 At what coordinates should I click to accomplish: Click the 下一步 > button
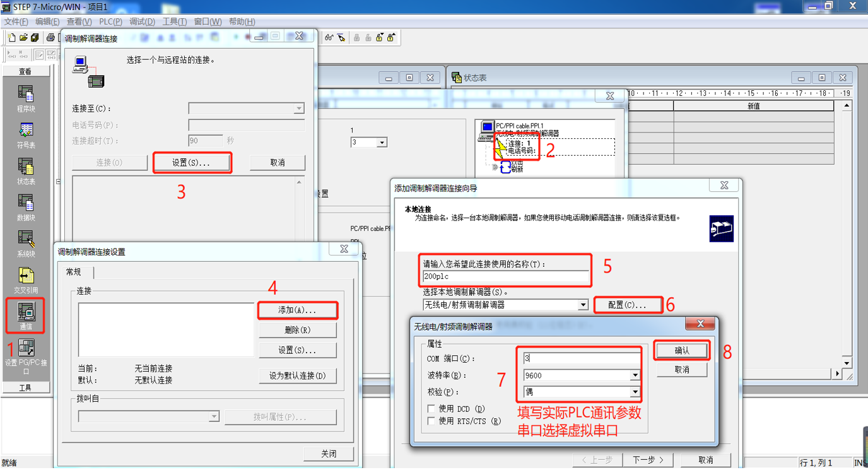point(648,460)
